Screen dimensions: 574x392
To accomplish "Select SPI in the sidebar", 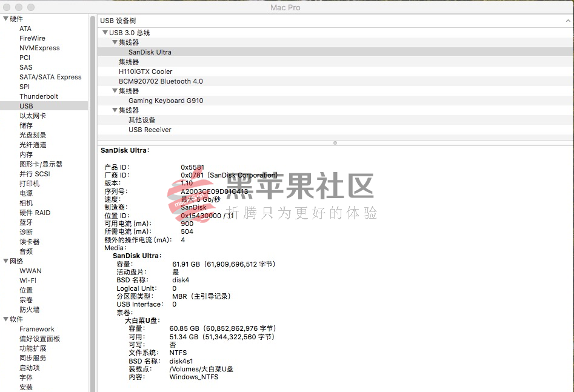I will point(24,87).
